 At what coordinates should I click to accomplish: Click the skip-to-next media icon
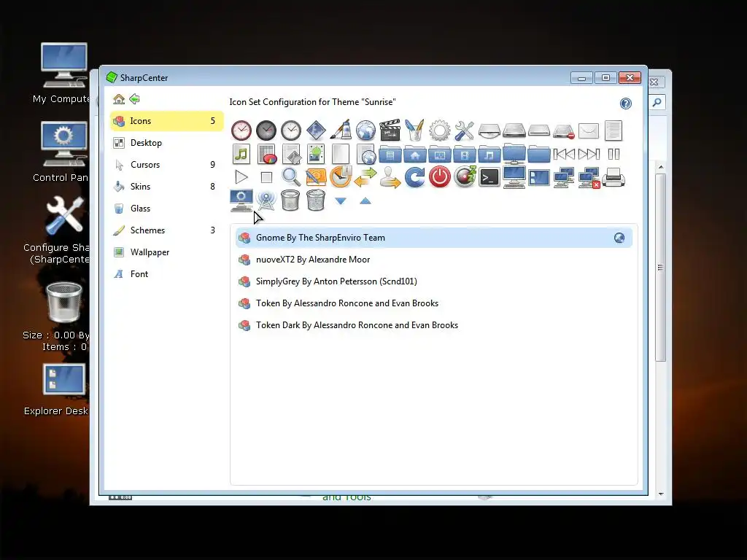pos(589,155)
